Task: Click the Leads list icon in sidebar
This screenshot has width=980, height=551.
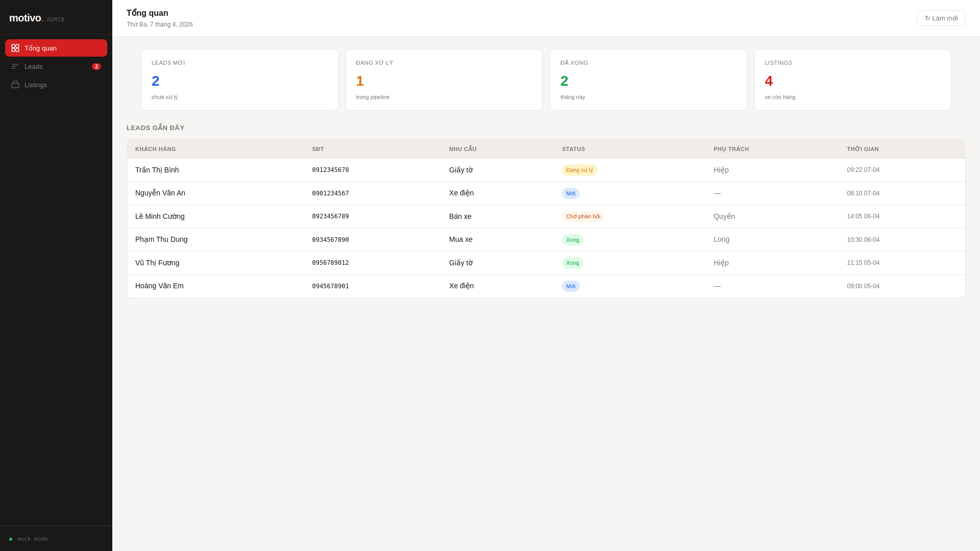Action: pyautogui.click(x=15, y=66)
